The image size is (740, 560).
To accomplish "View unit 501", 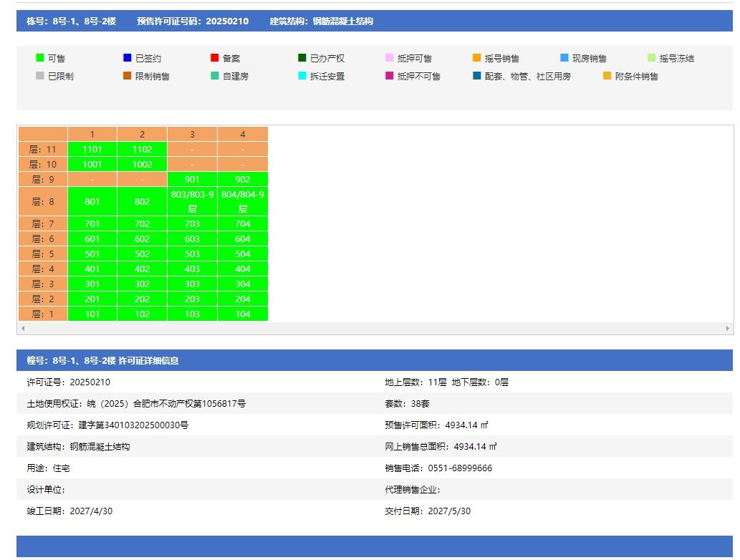I will pos(92,254).
